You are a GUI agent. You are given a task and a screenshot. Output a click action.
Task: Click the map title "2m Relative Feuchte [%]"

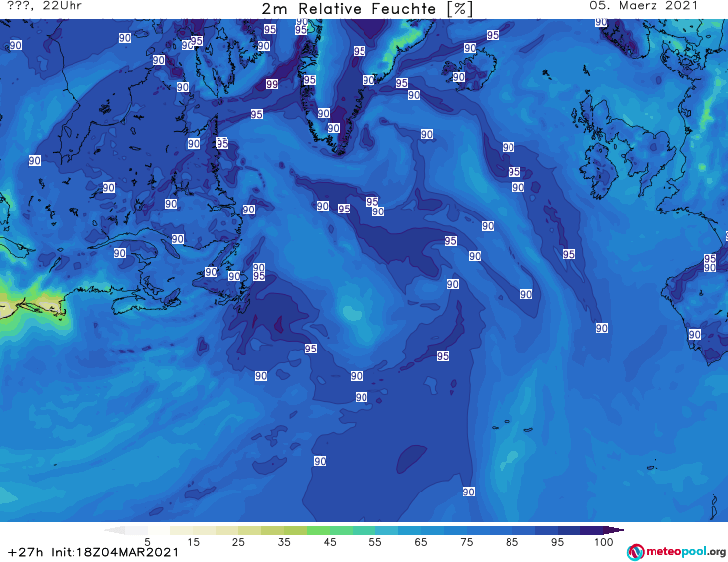(366, 9)
